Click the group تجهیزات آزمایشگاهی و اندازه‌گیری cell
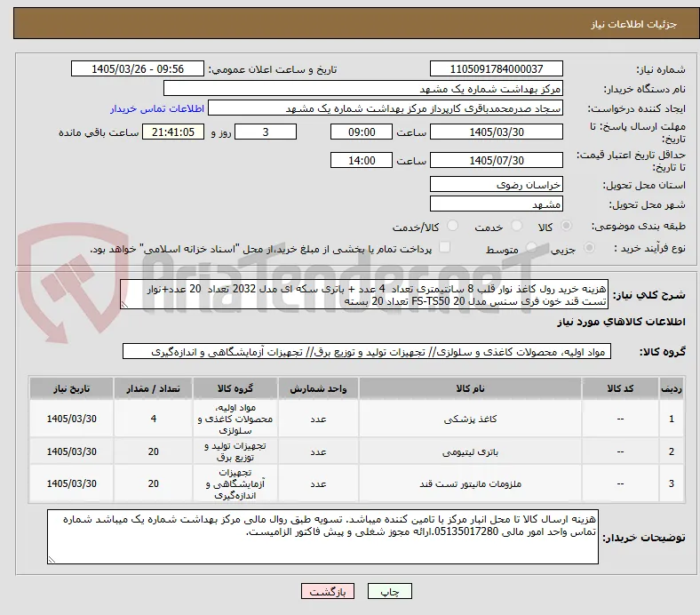Screen dimensions: 700x615 (x=235, y=483)
